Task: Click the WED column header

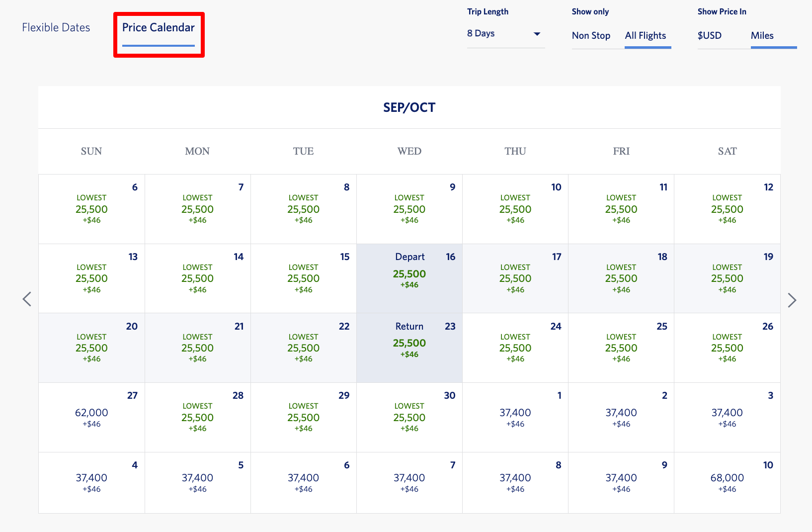Action: [409, 151]
